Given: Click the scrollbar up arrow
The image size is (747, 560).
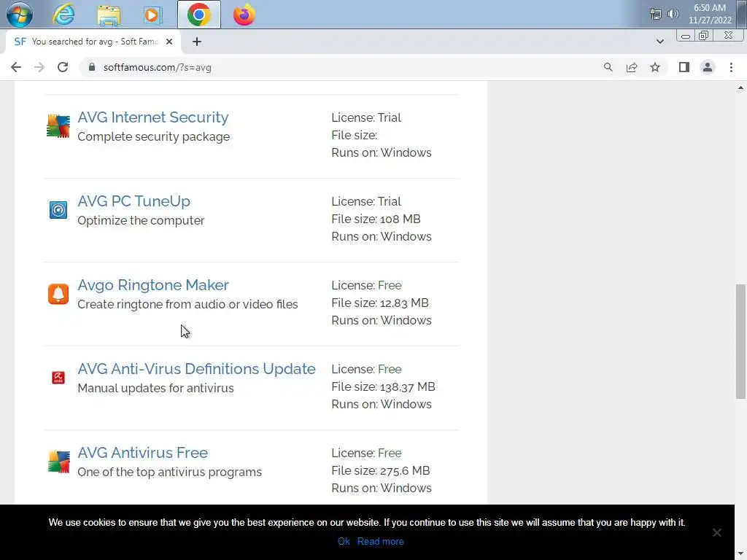Looking at the screenshot, I should click(740, 87).
